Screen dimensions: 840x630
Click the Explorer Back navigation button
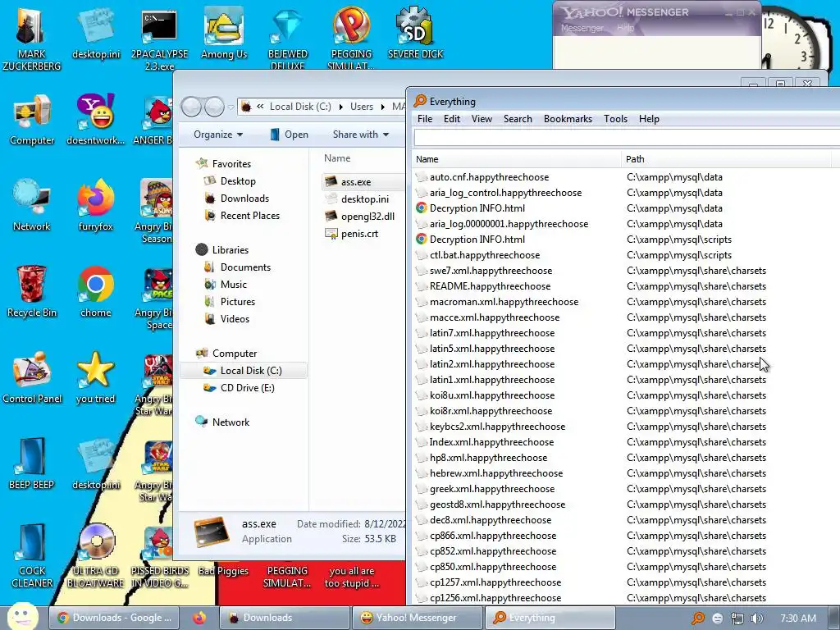click(x=191, y=107)
